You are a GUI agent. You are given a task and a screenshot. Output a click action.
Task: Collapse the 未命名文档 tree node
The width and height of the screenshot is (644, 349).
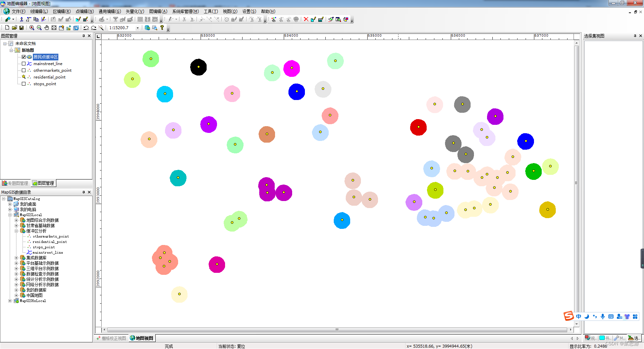pyautogui.click(x=5, y=44)
